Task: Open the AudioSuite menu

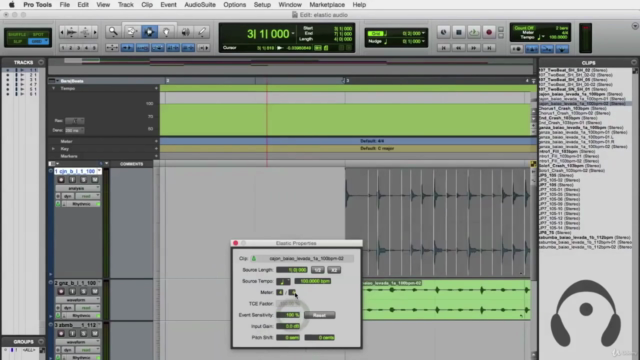Action: pos(200,4)
